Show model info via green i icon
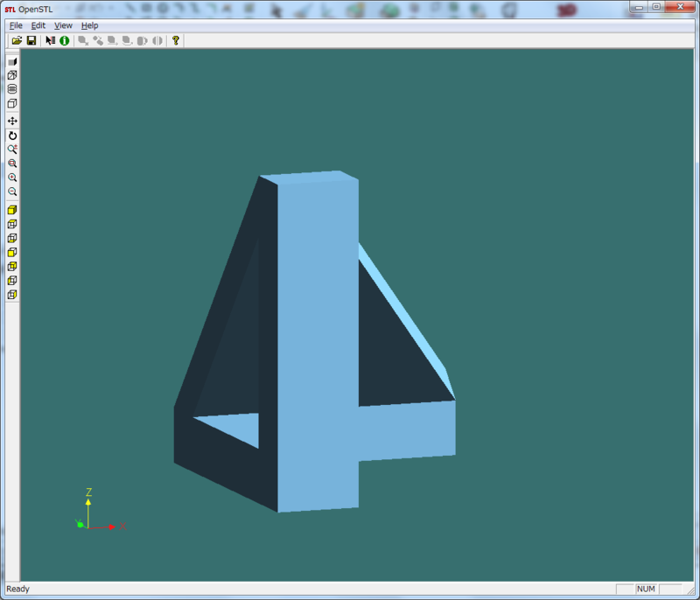Screen dimensions: 700x600 pyautogui.click(x=65, y=40)
